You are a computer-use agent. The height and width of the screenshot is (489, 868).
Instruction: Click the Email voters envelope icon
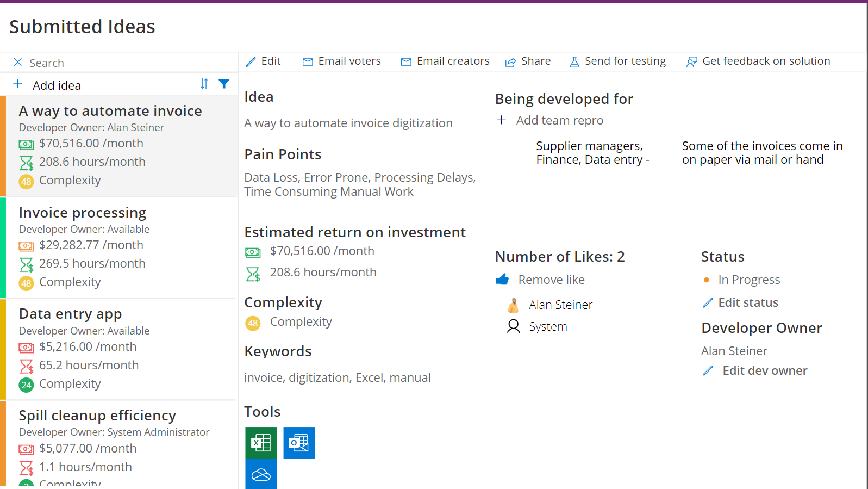click(x=308, y=61)
